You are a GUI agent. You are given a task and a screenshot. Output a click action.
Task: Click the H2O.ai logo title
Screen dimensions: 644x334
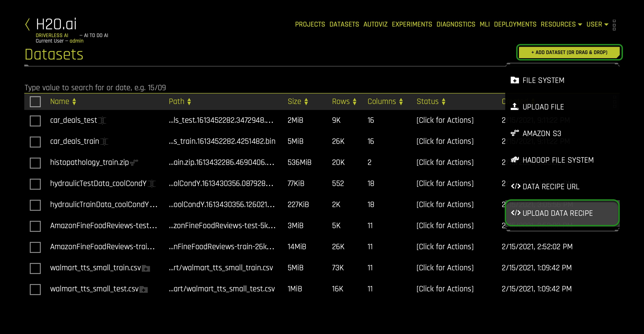coord(56,24)
